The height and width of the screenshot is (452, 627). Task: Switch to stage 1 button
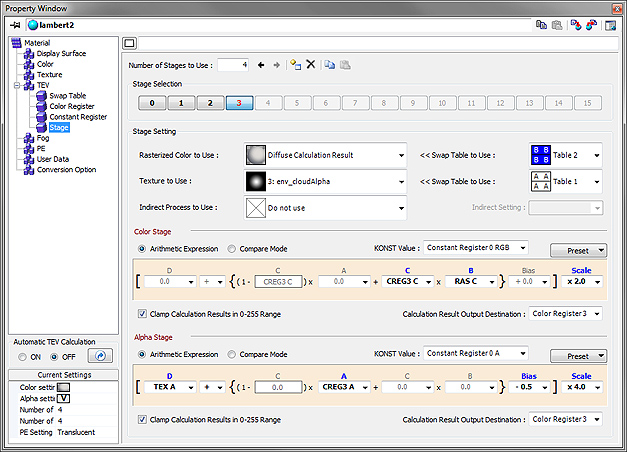[180, 103]
